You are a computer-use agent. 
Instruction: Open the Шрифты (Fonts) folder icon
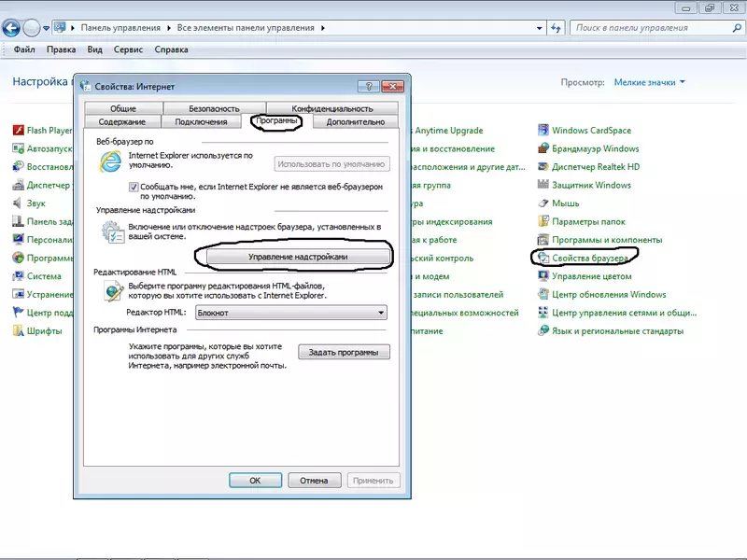point(18,331)
